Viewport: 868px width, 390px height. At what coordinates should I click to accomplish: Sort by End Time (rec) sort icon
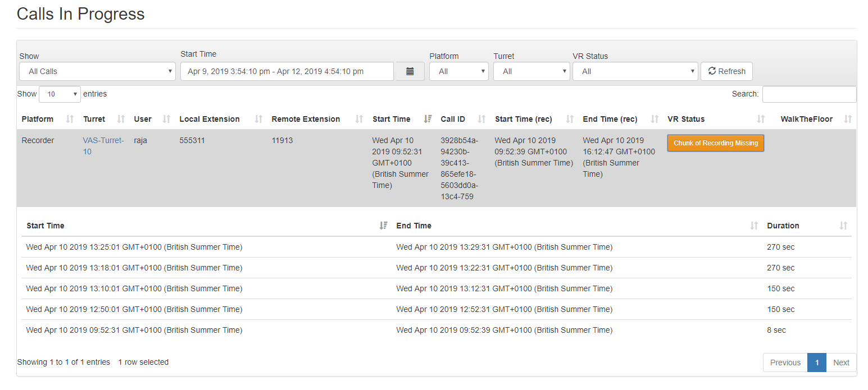pyautogui.click(x=655, y=119)
